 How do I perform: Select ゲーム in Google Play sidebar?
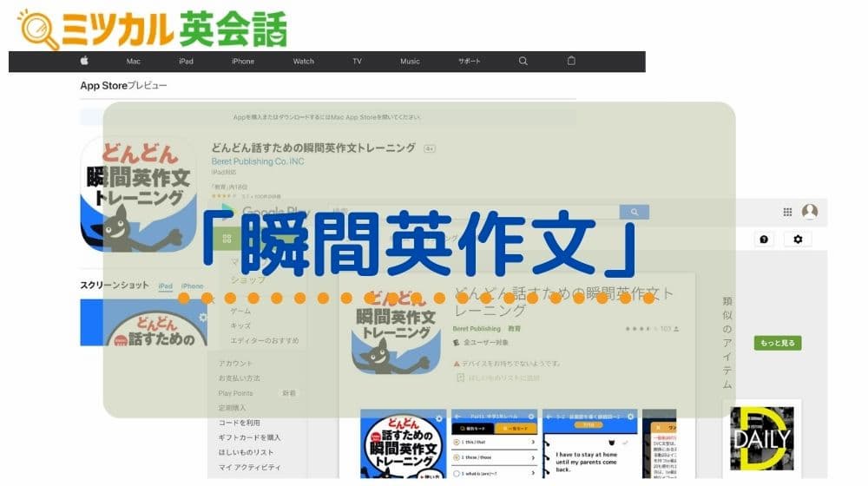coord(240,312)
